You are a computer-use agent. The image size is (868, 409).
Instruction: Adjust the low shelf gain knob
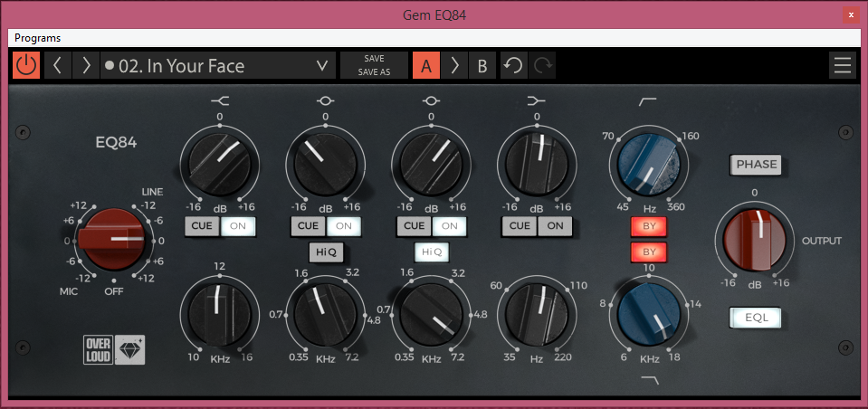point(537,164)
